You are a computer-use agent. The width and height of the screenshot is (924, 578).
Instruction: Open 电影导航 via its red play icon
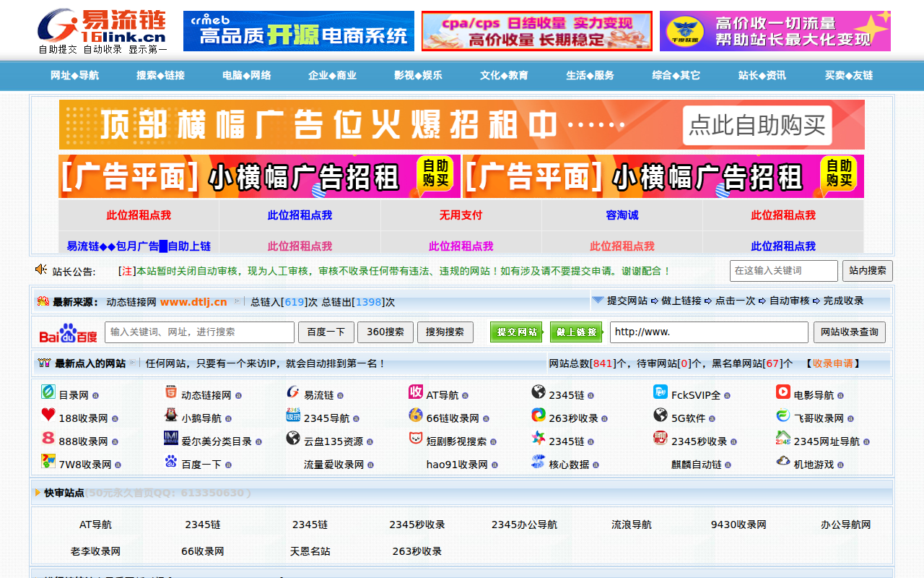point(782,393)
